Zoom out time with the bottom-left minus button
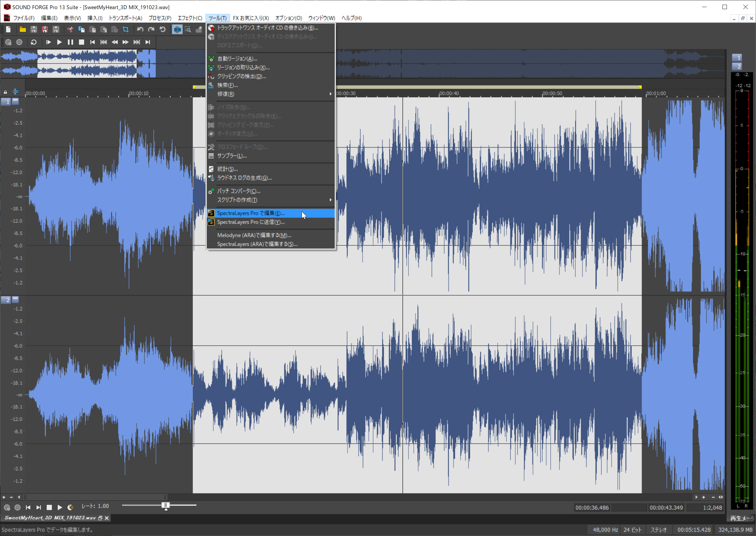Viewport: 756px width, 536px height. coord(11,497)
